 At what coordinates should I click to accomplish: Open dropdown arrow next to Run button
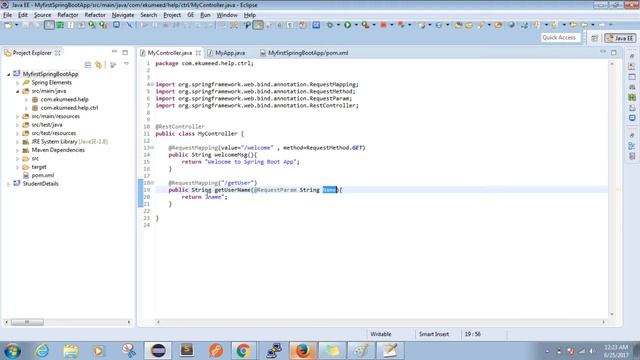tap(356, 25)
